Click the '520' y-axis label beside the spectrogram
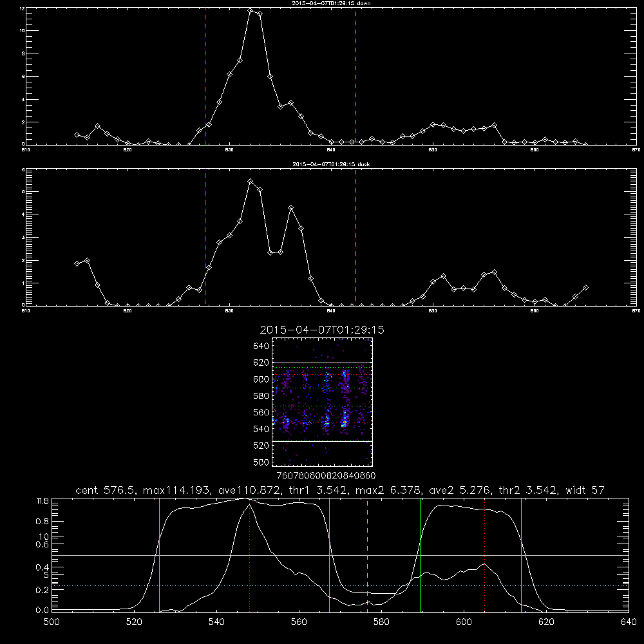644x644 pixels. tap(261, 446)
